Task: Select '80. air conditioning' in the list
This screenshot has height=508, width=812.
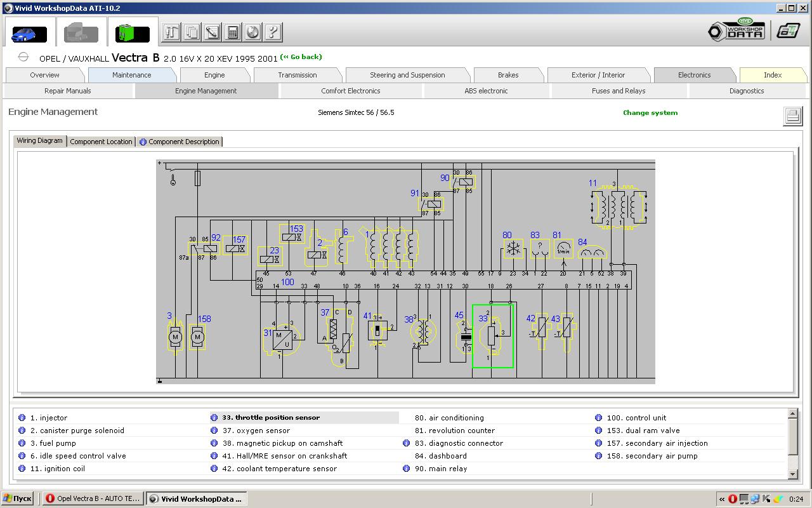Action: pyautogui.click(x=449, y=418)
